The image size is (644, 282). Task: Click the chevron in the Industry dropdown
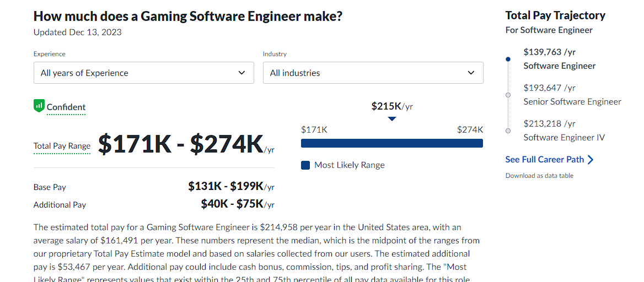(x=471, y=73)
